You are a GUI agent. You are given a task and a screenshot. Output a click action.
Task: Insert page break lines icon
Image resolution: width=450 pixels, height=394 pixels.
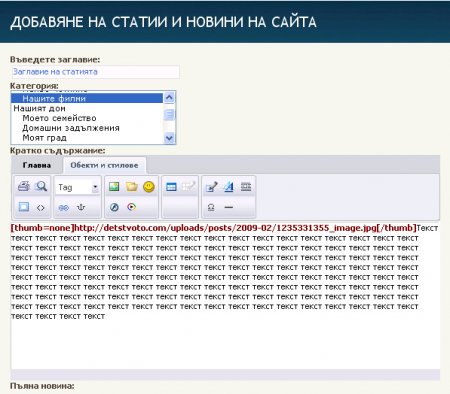coord(246,186)
